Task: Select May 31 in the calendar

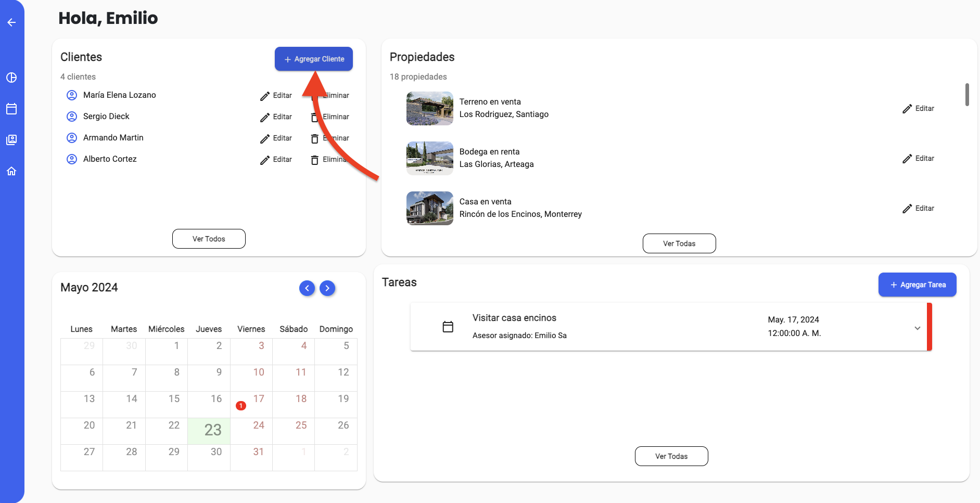Action: tap(251, 458)
